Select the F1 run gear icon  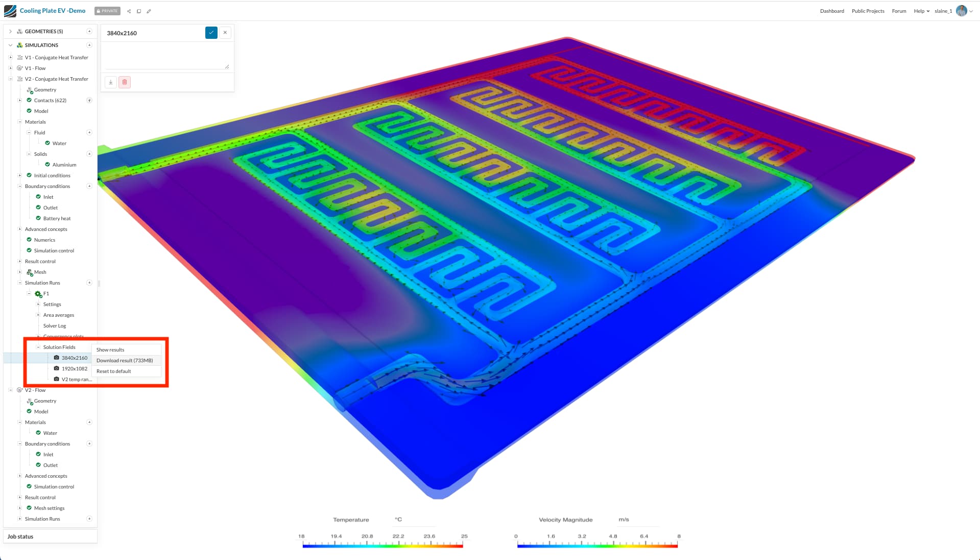click(37, 293)
